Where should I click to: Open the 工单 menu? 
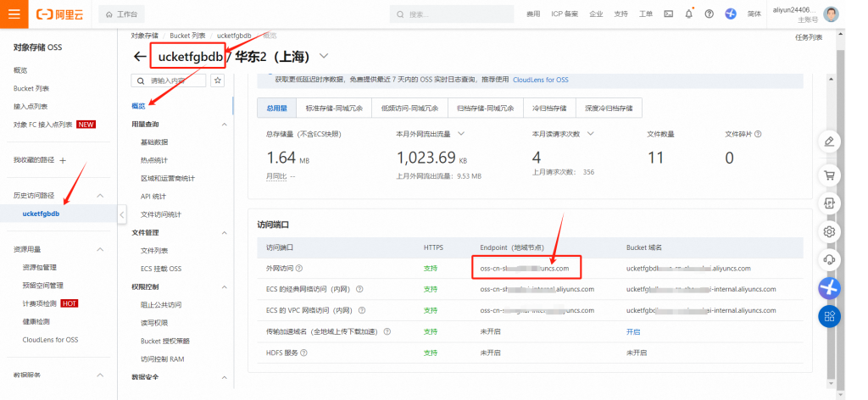coord(646,14)
